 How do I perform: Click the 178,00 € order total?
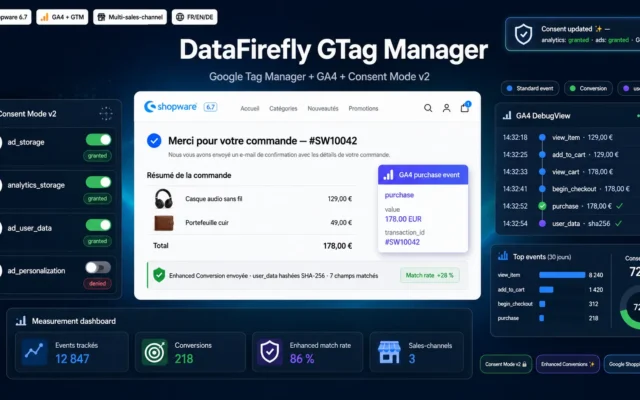(338, 246)
